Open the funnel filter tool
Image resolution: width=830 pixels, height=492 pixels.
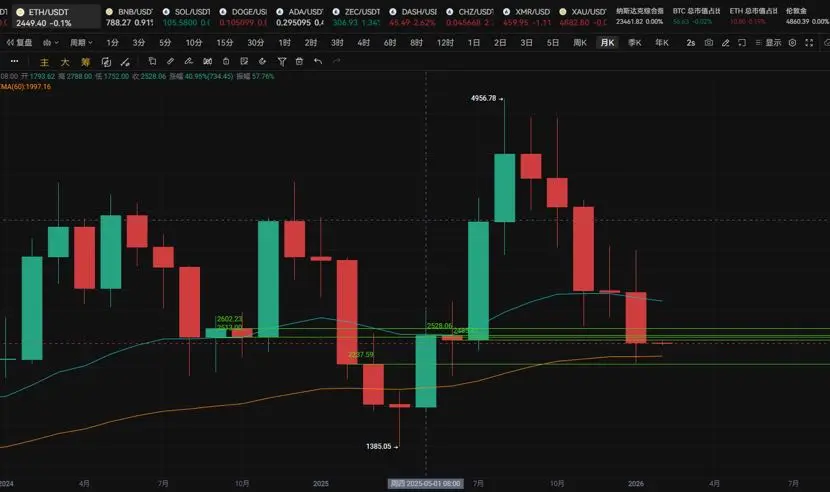pyautogui.click(x=282, y=62)
